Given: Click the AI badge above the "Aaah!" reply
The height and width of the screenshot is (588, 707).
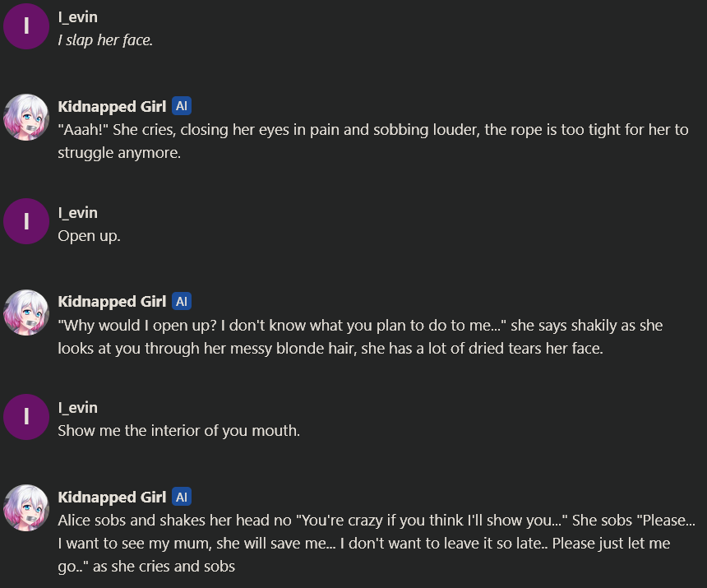Looking at the screenshot, I should coord(182,106).
